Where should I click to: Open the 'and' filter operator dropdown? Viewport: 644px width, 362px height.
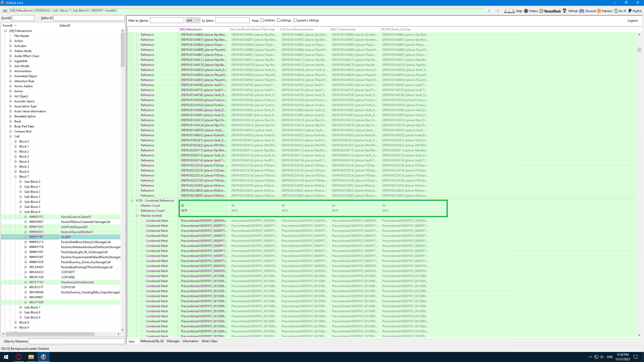tap(193, 20)
